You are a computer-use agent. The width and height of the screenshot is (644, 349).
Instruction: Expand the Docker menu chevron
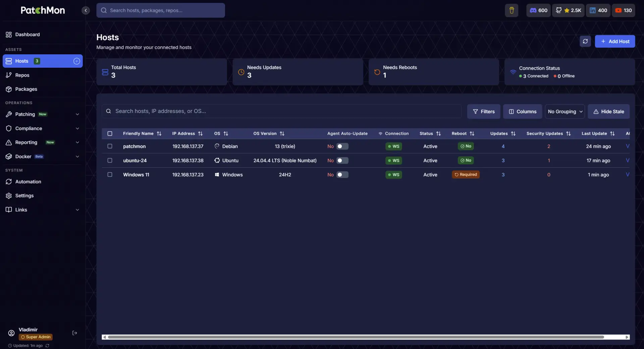click(x=77, y=157)
